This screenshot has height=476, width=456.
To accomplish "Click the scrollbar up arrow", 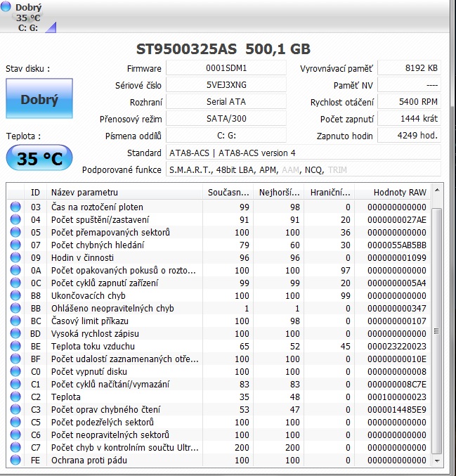I will tap(437, 191).
